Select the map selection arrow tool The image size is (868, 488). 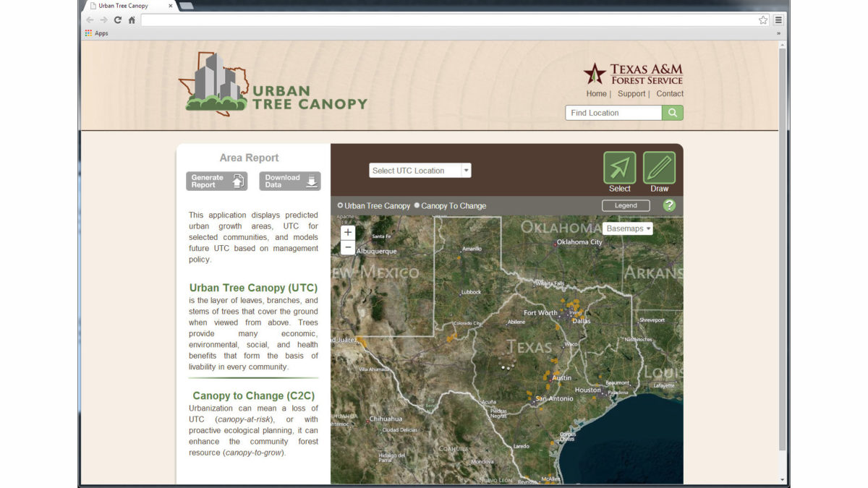pyautogui.click(x=620, y=168)
